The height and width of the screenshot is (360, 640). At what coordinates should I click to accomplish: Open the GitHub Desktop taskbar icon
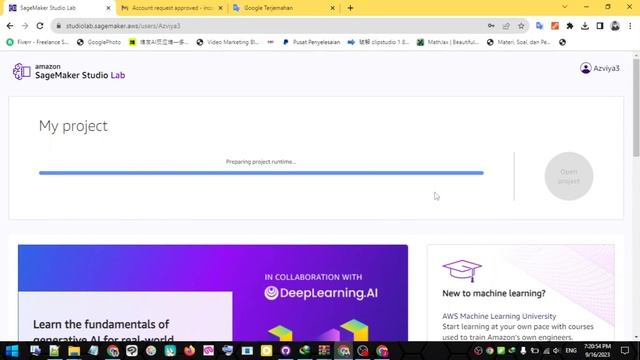(x=285, y=351)
